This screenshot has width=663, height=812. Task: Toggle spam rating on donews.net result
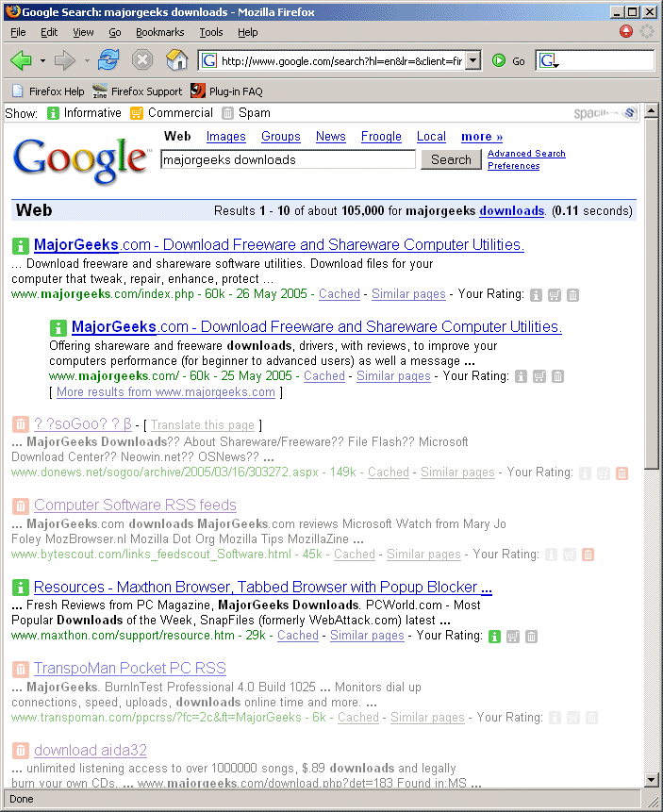(x=622, y=473)
